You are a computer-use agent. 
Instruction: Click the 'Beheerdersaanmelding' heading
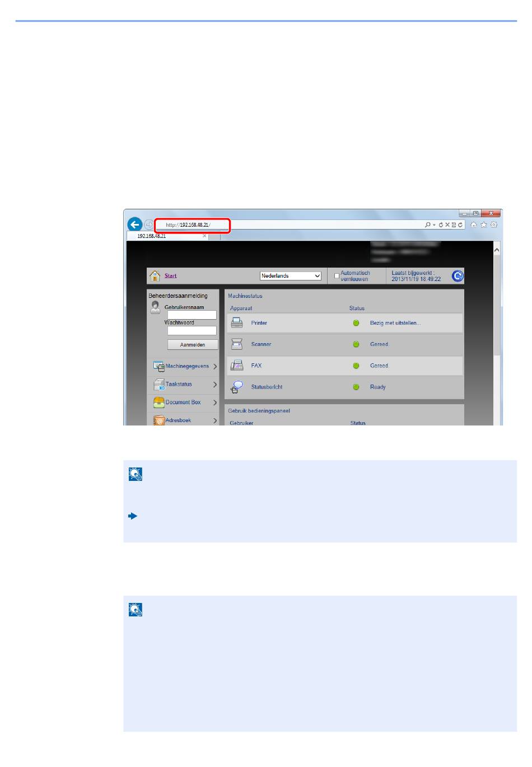pos(178,296)
